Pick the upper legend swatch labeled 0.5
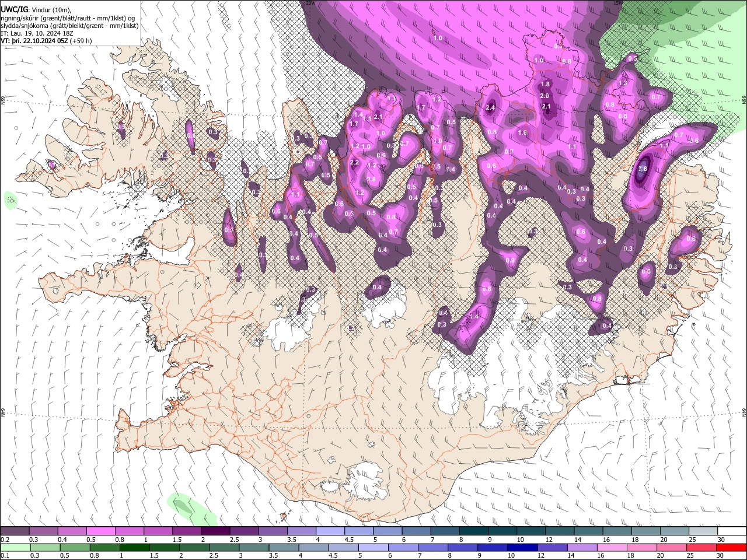The height and width of the screenshot is (560, 747). click(x=100, y=531)
